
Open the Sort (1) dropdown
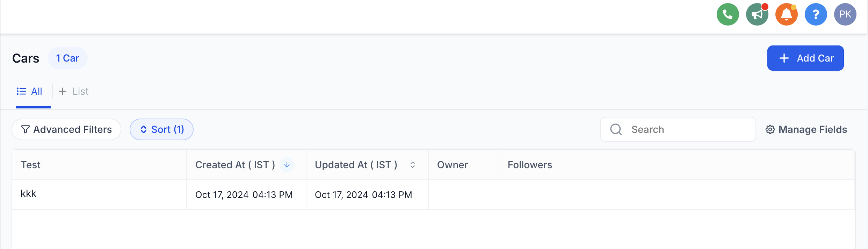pos(161,129)
